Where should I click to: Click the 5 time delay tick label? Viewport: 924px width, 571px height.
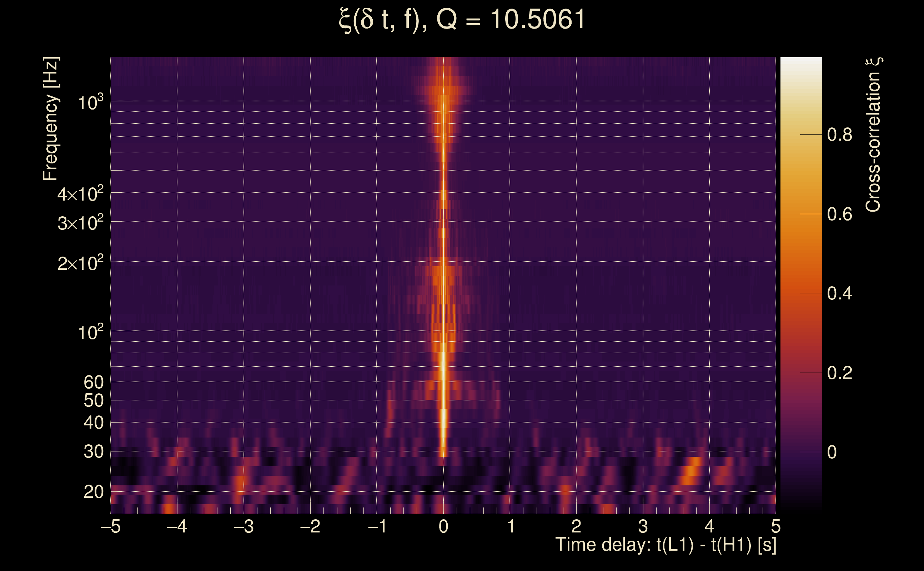click(x=775, y=526)
